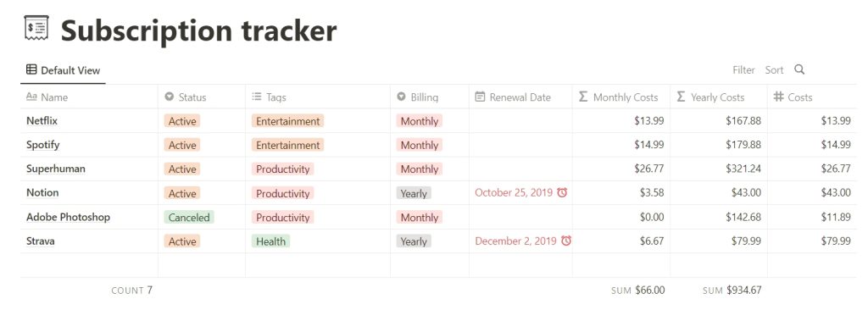Click the receipt page icon beside title
Image resolution: width=868 pixels, height=310 pixels.
pyautogui.click(x=36, y=29)
